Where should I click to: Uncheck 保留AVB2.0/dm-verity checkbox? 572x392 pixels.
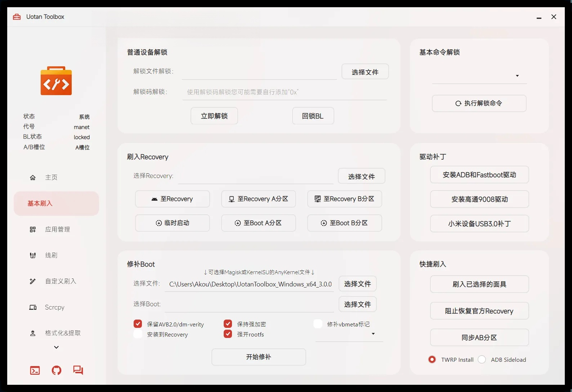pos(138,324)
